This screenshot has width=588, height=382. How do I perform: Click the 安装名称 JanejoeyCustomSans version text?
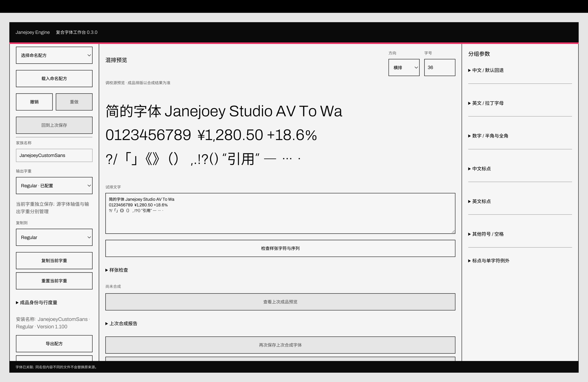coord(53,323)
